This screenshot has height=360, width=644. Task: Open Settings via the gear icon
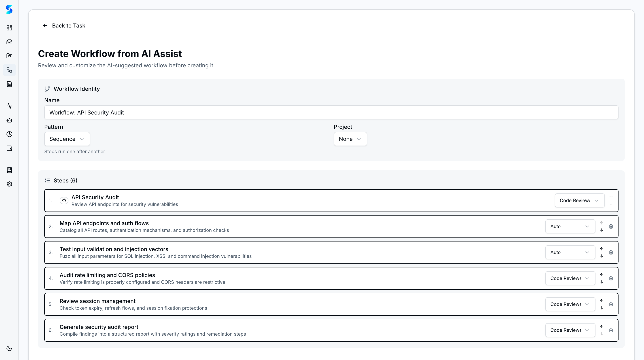[9, 184]
